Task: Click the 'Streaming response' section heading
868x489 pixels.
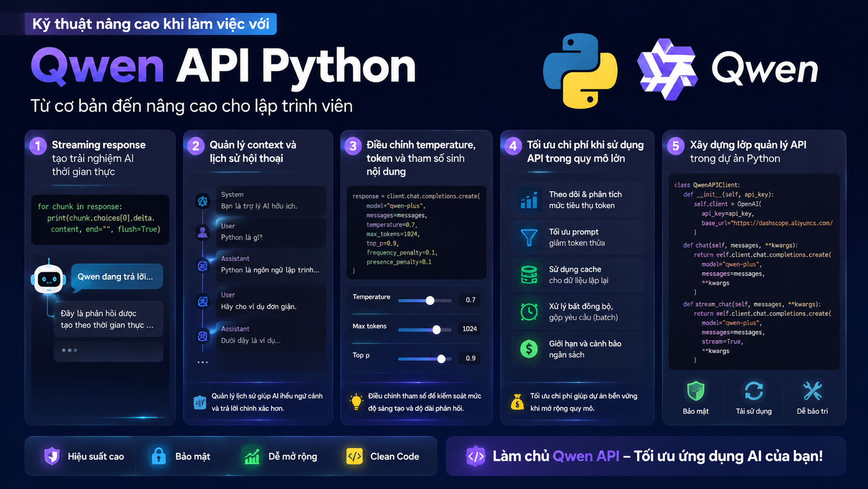Action: pos(99,145)
